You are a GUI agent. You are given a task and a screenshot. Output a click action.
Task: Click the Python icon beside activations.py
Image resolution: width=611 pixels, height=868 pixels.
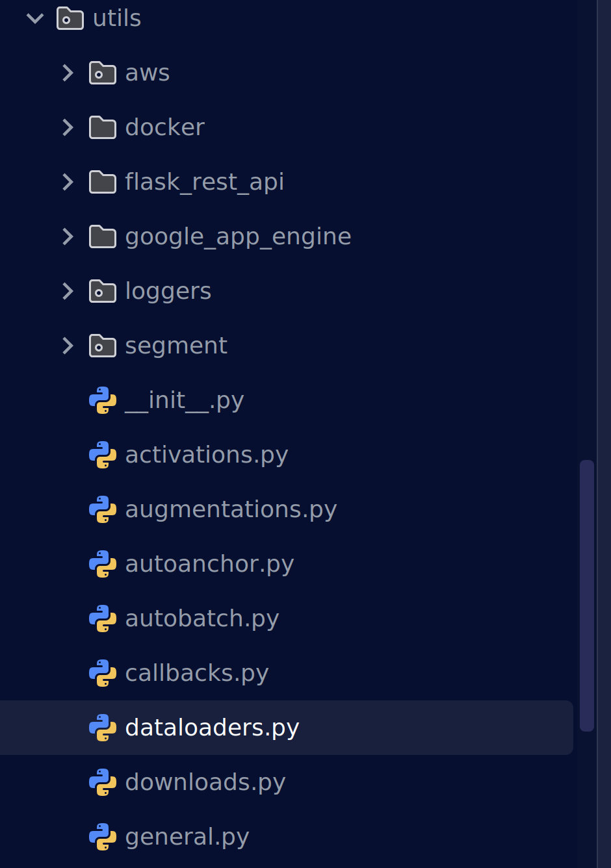click(103, 455)
